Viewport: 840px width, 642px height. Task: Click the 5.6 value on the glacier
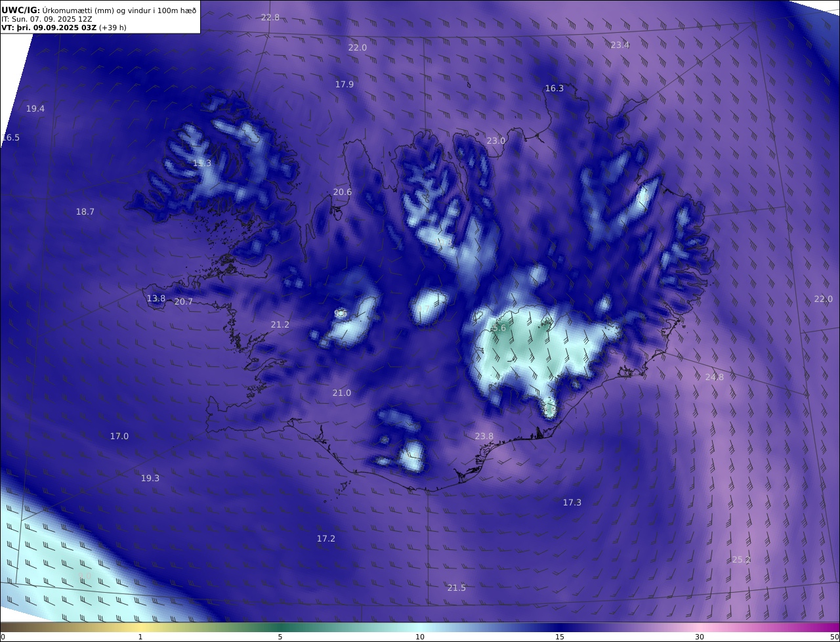pyautogui.click(x=499, y=328)
